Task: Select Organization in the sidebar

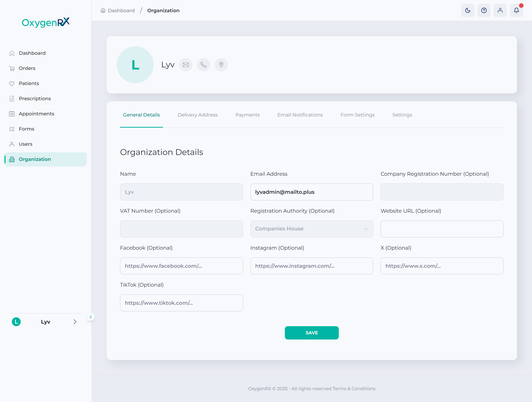Action: (46, 159)
